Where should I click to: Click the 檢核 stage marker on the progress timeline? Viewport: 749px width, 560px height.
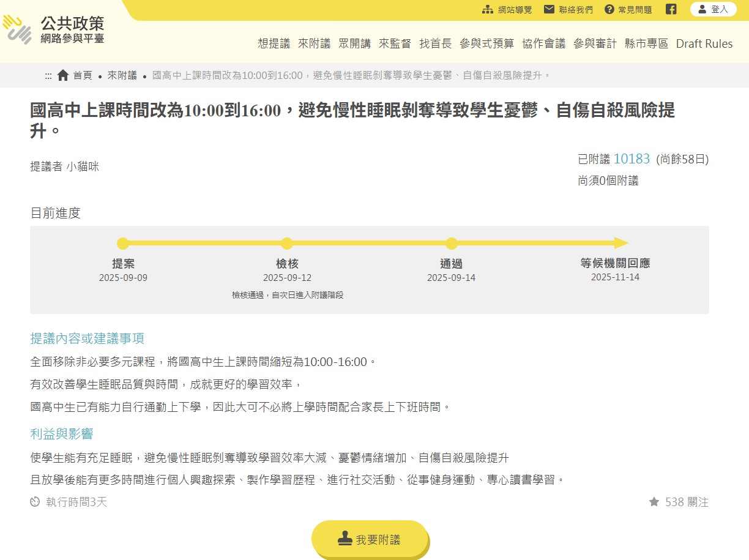tap(287, 244)
